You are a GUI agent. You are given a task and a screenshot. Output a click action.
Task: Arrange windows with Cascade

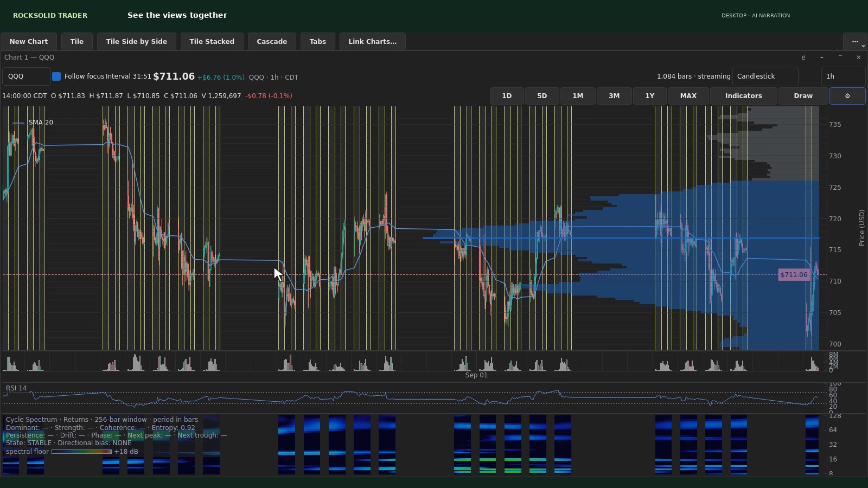pos(272,42)
